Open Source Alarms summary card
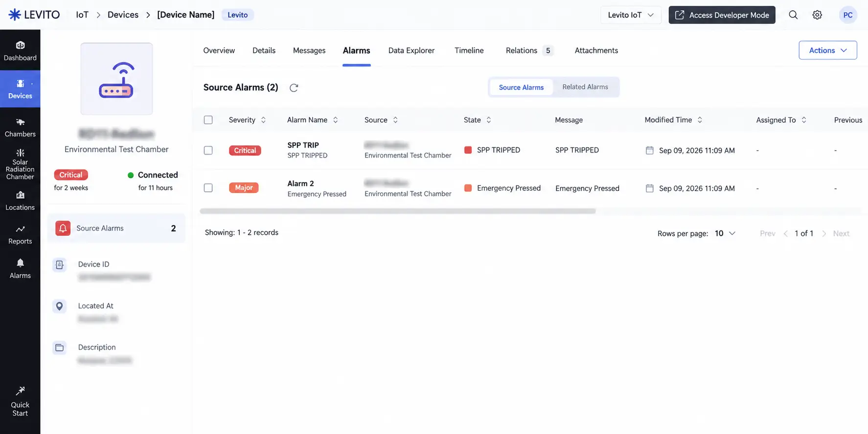The width and height of the screenshot is (868, 434). [x=116, y=228]
